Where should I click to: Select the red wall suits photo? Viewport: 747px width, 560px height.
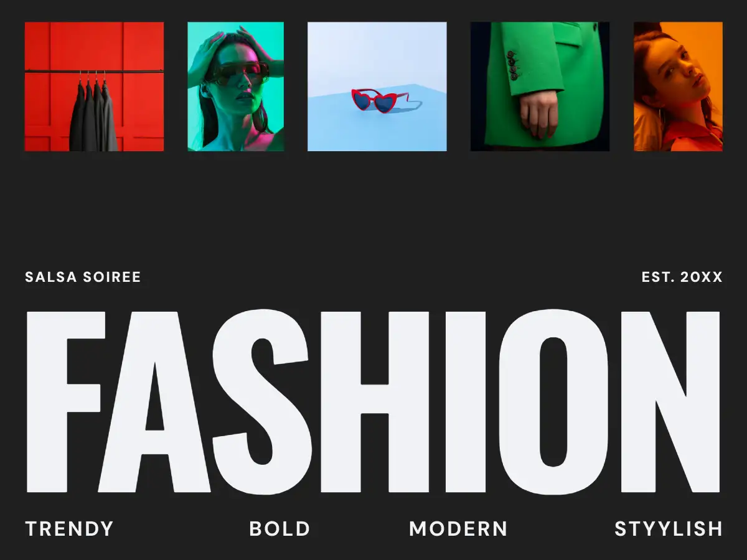(x=94, y=86)
